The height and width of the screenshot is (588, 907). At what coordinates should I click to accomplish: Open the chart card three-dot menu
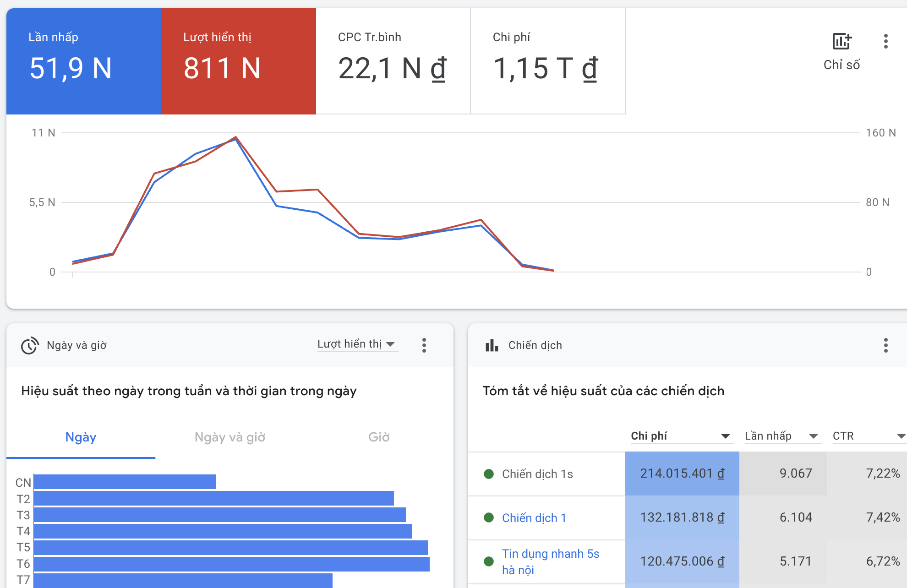click(885, 42)
